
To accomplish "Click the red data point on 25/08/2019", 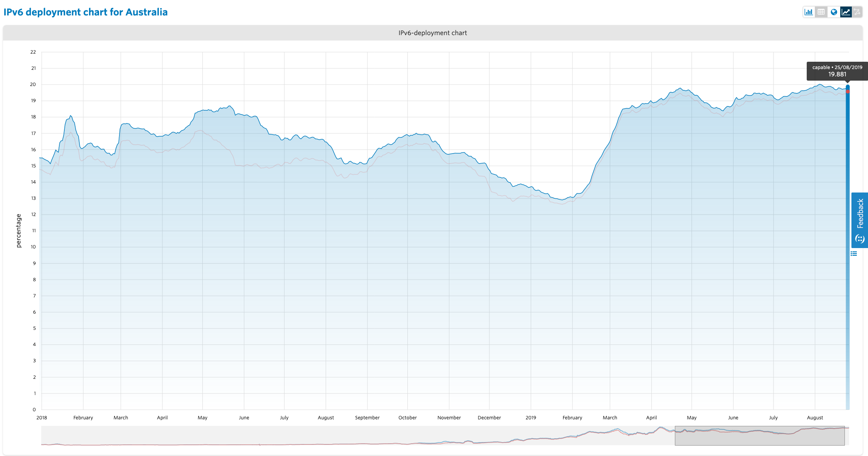I will (x=848, y=91).
